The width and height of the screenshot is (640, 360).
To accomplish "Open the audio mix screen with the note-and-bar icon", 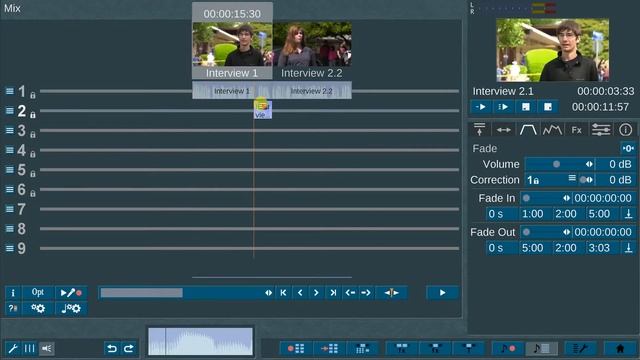I will 541,348.
